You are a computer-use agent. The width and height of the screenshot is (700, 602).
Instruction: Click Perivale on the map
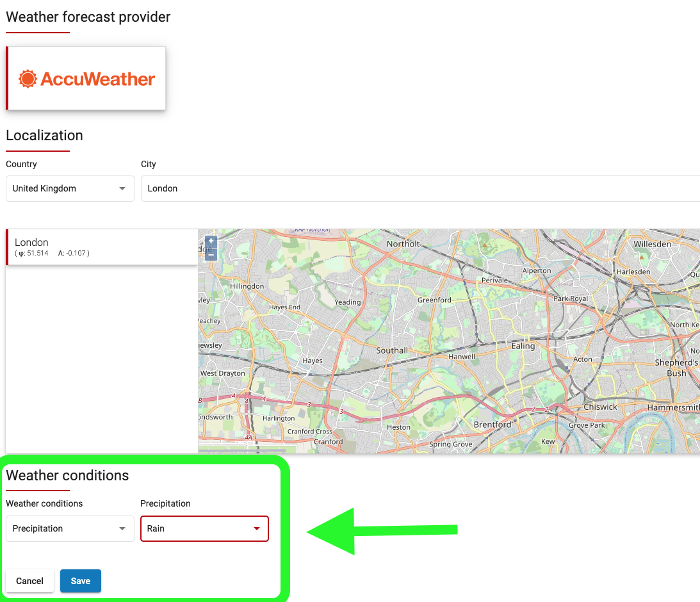pyautogui.click(x=494, y=281)
